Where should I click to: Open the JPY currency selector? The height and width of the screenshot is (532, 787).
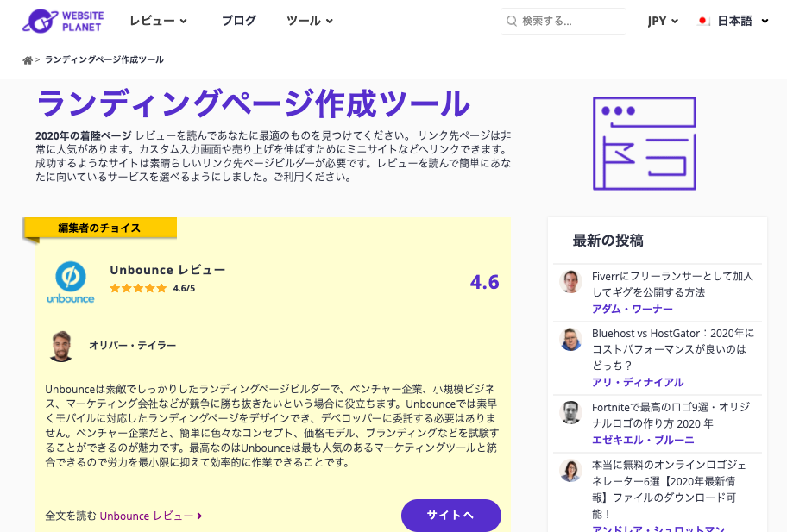pyautogui.click(x=663, y=22)
